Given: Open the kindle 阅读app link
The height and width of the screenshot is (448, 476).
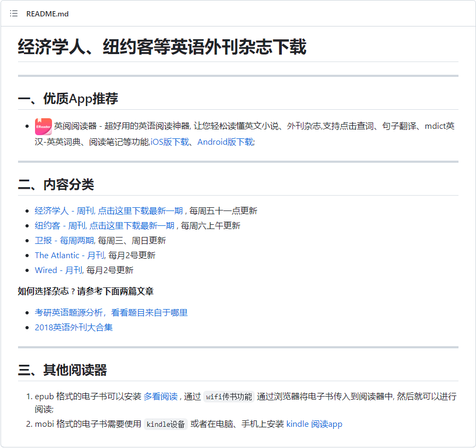Looking at the screenshot, I should click(x=314, y=424).
